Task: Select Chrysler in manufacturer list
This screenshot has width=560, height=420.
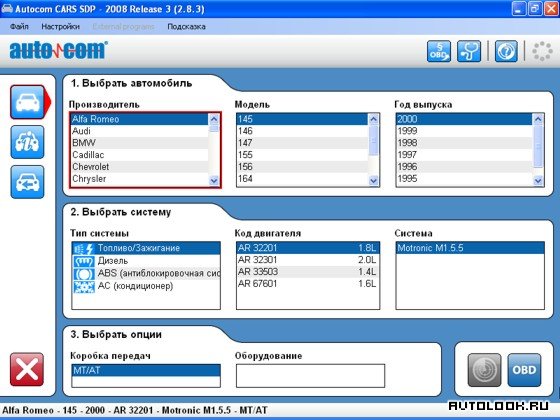Action: pyautogui.click(x=140, y=179)
